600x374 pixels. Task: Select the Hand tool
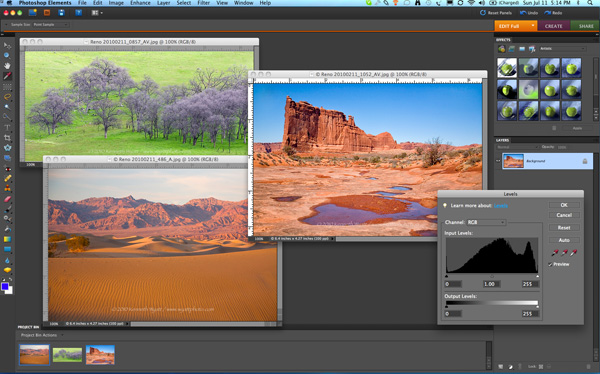7,66
